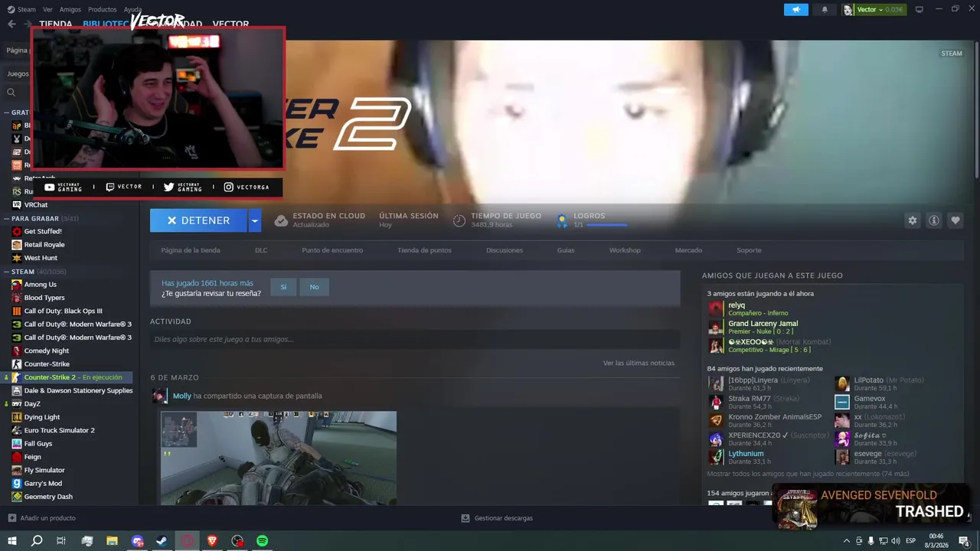Open the dropdown arrow next to DETENER
This screenshot has width=980, height=551.
click(255, 220)
